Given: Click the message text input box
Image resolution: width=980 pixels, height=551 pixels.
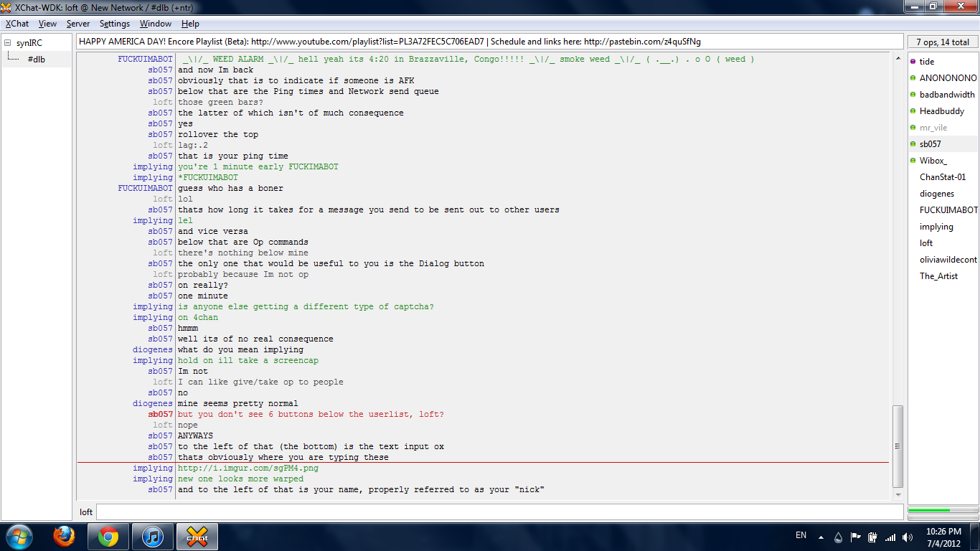Looking at the screenshot, I should tap(499, 512).
